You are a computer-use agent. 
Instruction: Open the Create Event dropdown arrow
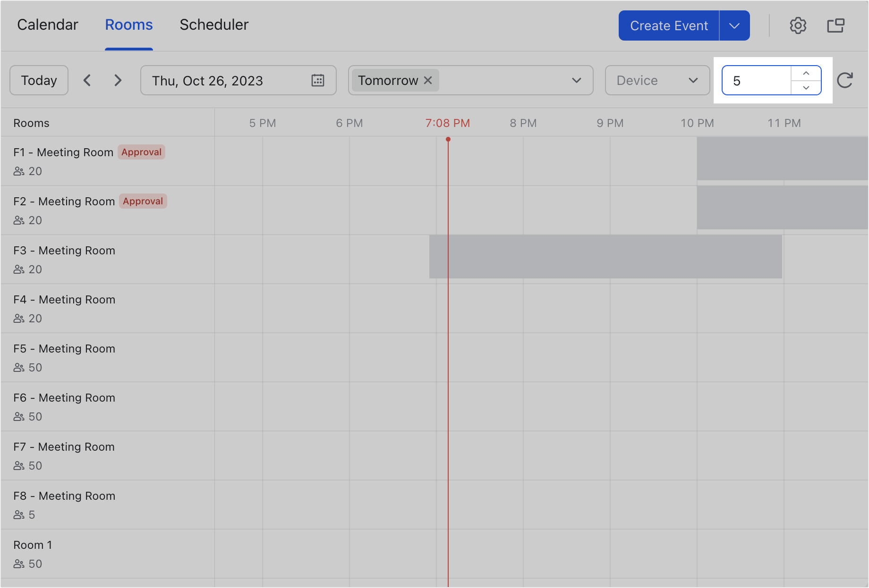click(734, 25)
